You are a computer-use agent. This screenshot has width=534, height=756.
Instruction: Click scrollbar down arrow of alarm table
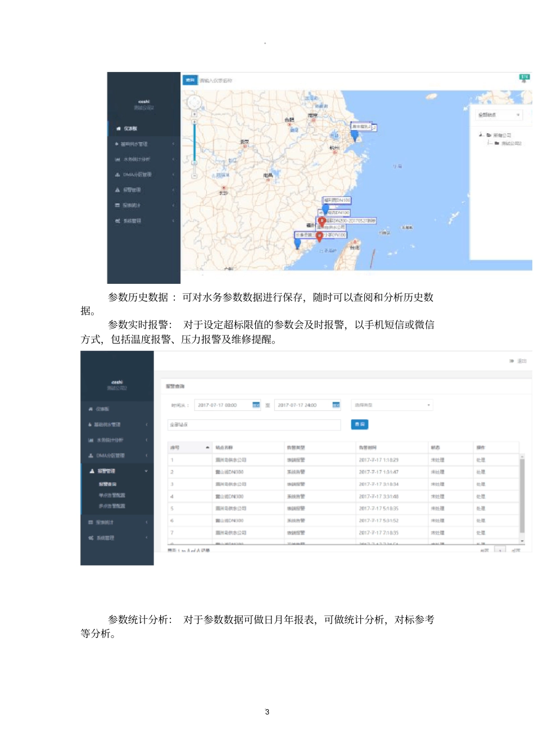(522, 541)
